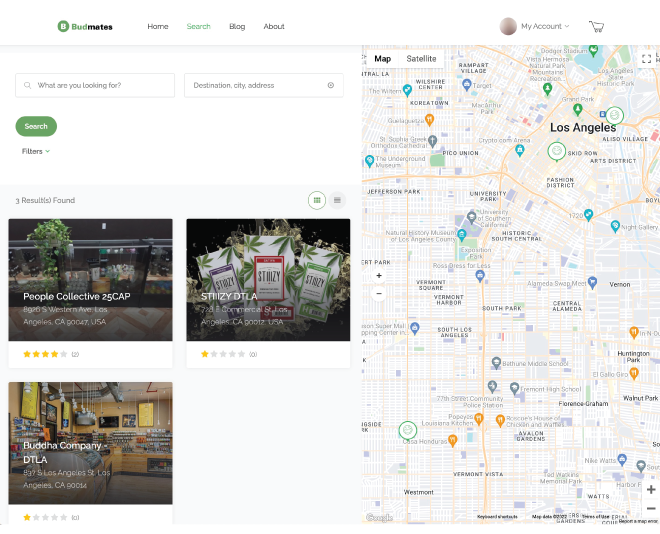Click the dispensary marker near Aliso Village
Viewport: 660px width, 534px height.
pyautogui.click(x=614, y=115)
